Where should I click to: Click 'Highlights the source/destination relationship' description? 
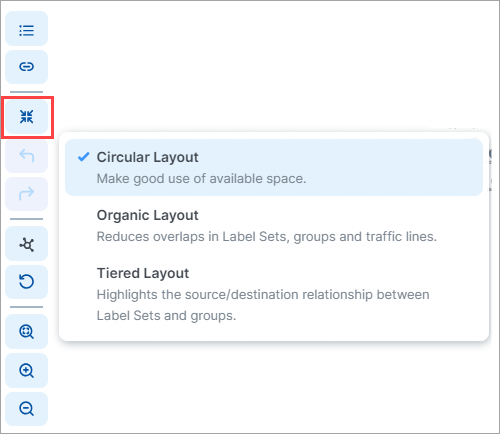tap(263, 305)
